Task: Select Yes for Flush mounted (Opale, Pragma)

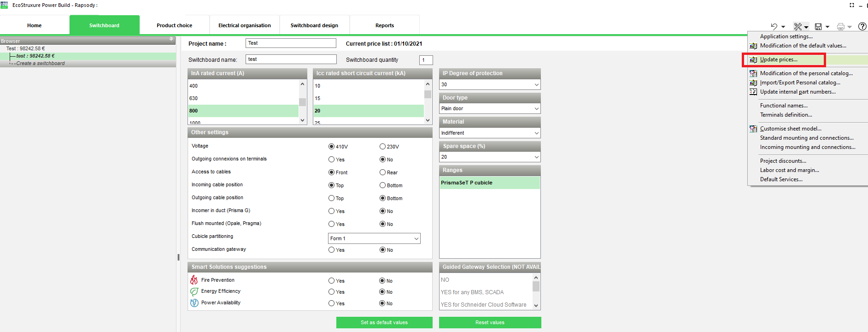Action: pos(331,224)
